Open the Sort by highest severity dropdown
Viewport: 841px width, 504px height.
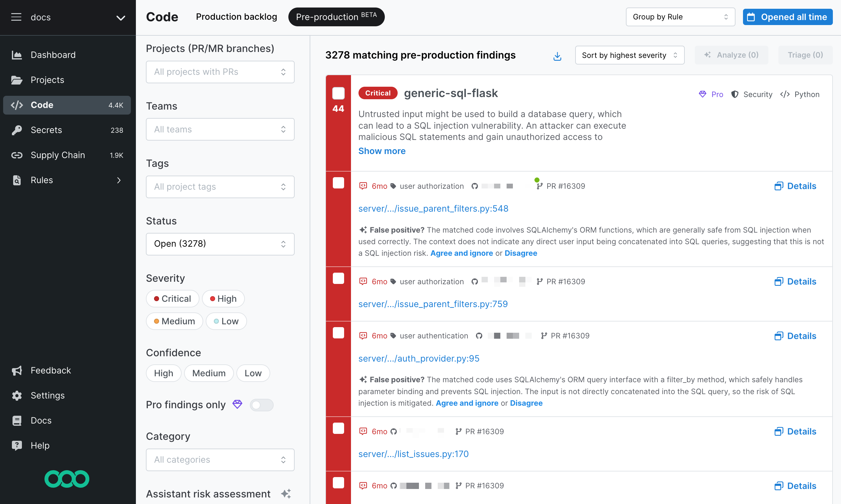click(x=629, y=55)
